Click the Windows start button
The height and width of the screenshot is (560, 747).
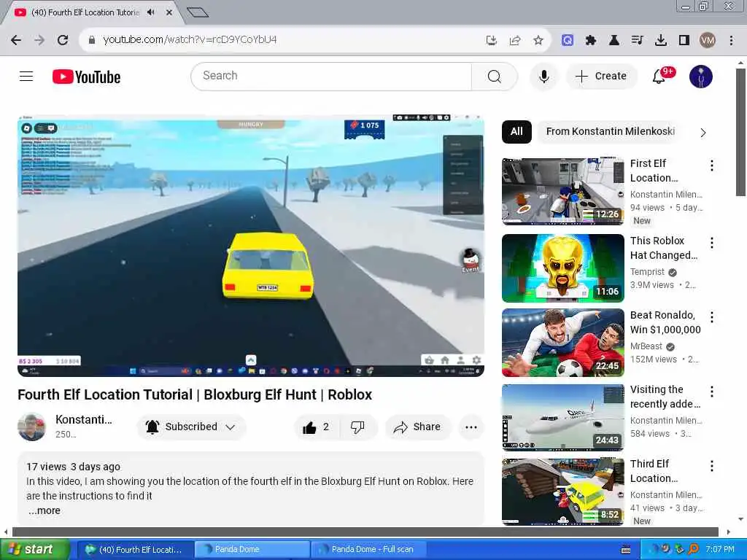[x=35, y=550]
